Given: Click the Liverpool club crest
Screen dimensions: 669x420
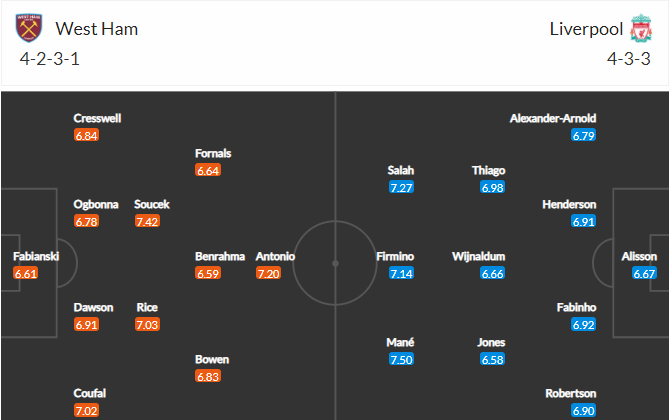Looking at the screenshot, I should [641, 28].
